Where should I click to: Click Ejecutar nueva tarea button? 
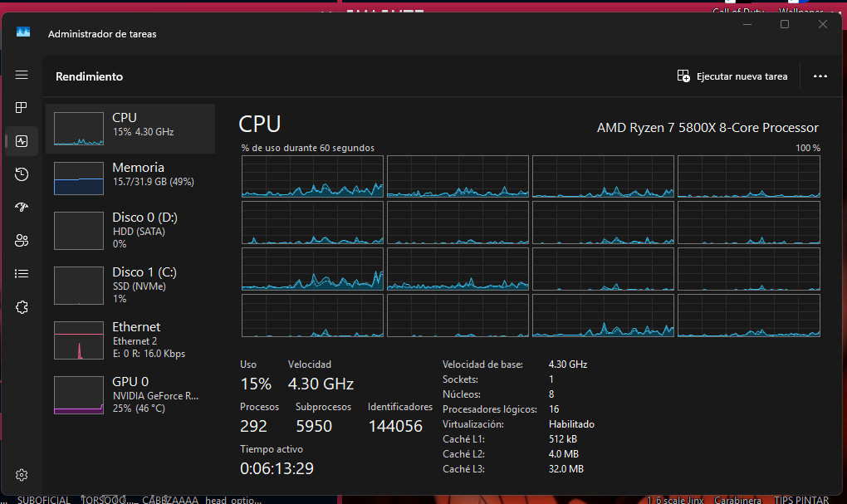732,76
